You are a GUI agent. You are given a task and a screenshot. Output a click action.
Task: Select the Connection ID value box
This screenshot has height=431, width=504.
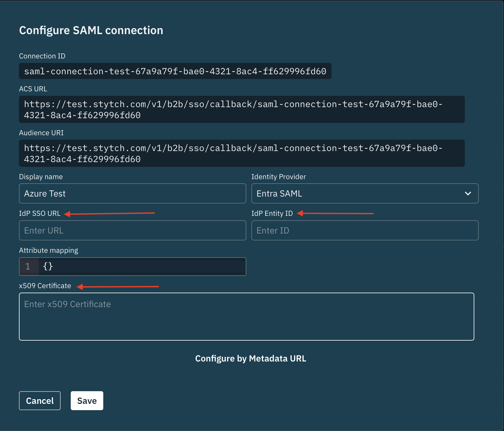(175, 71)
